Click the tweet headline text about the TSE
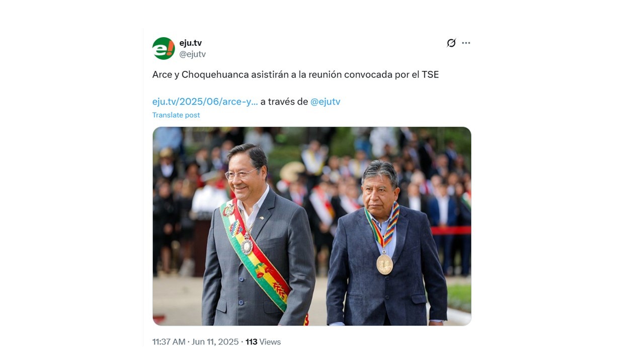 (296, 74)
